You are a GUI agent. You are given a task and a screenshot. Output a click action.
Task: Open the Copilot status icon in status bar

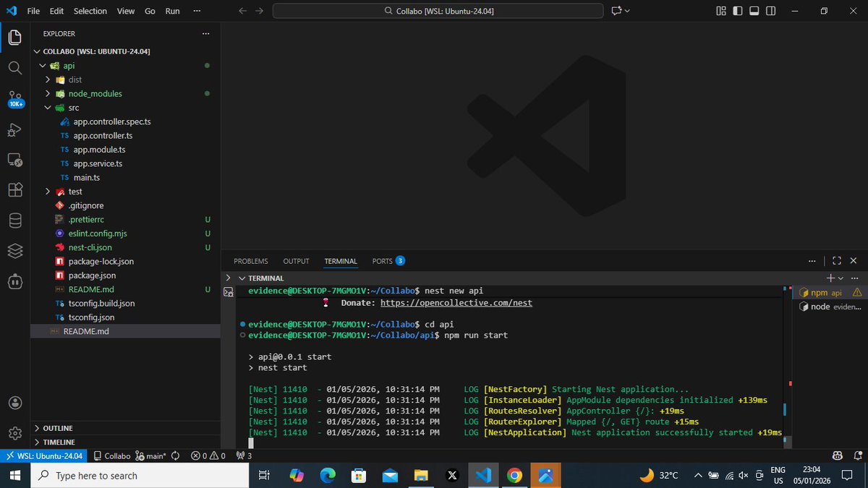point(837,456)
